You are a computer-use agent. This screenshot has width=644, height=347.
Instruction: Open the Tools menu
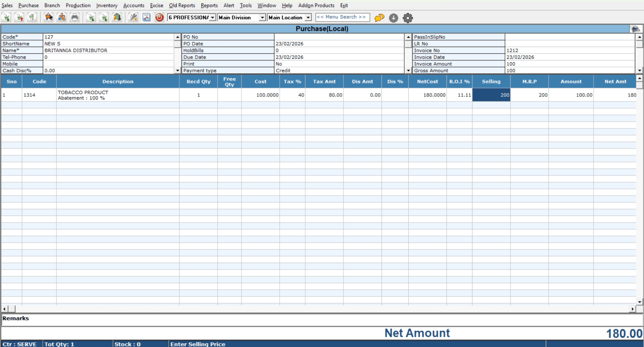click(x=246, y=5)
